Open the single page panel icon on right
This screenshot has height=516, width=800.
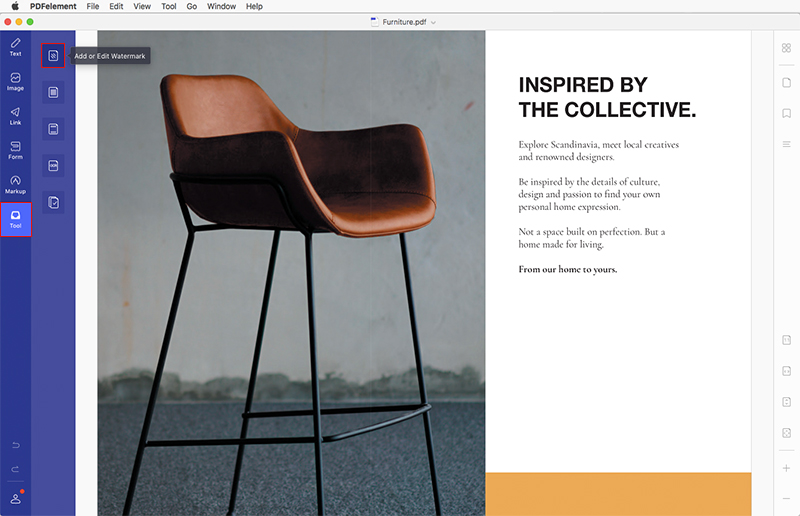tap(786, 82)
